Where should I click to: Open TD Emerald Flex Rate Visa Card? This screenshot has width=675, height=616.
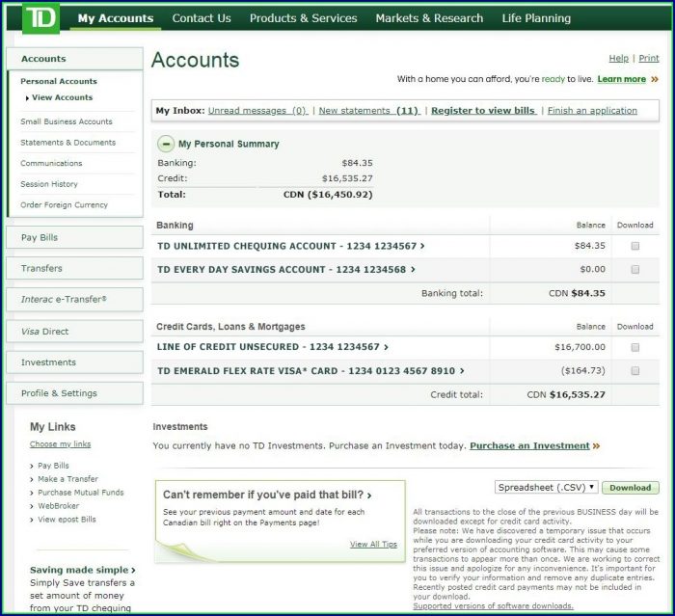point(310,370)
